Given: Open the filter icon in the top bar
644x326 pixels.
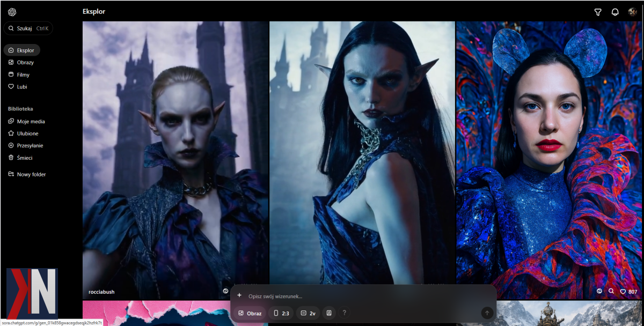Looking at the screenshot, I should 598,12.
